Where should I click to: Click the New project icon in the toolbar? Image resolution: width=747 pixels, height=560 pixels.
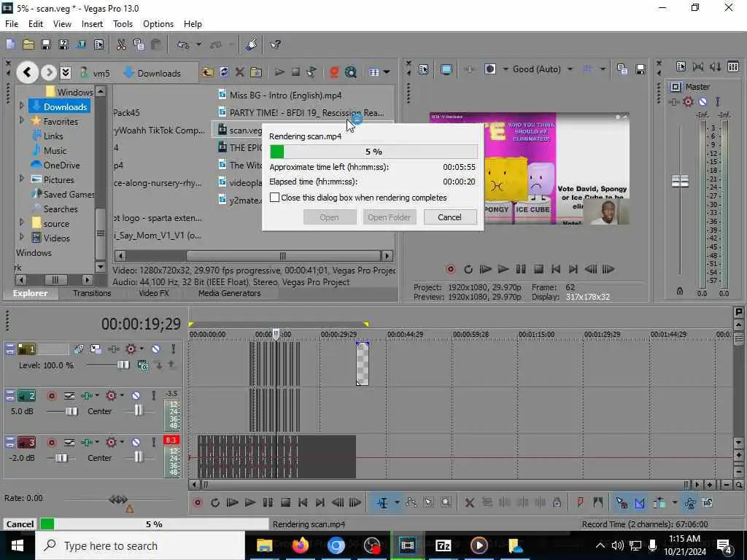10,44
